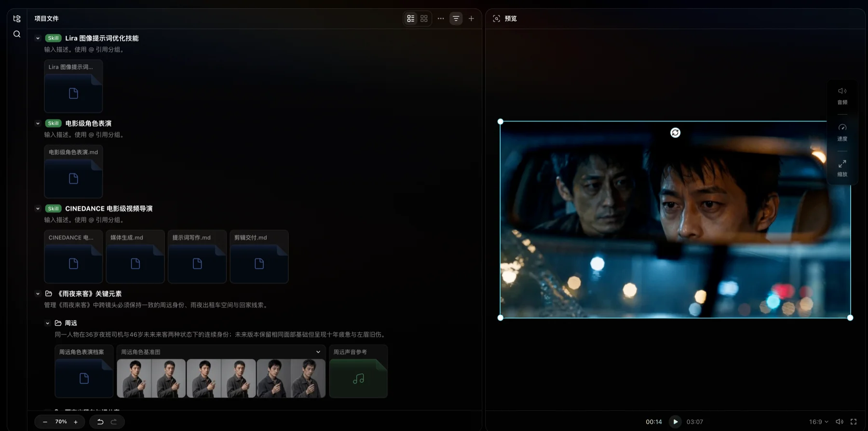
Task: Click the 周远 folder icon
Action: [58, 323]
